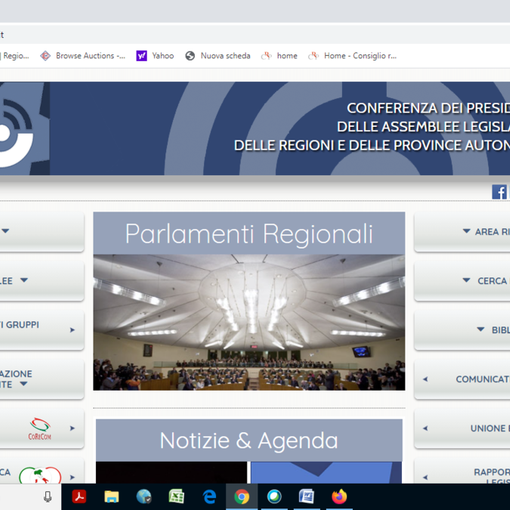
Task: Open Adobe Acrobat from the taskbar
Action: [x=79, y=497]
